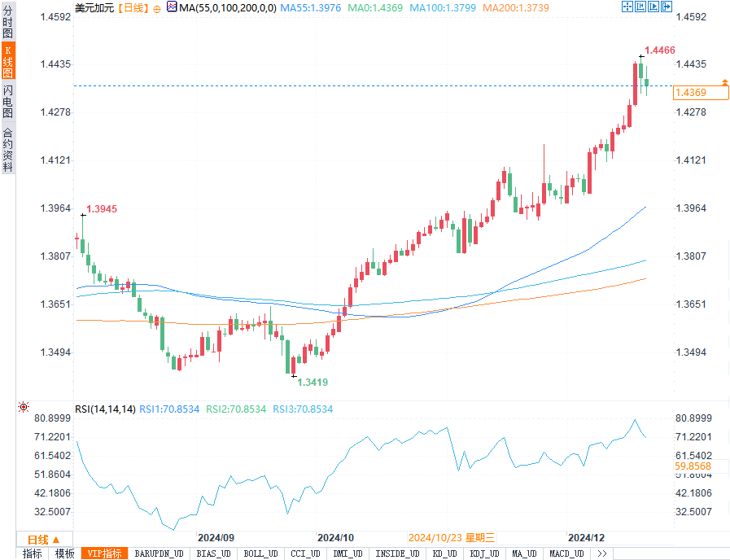Click the 模板 button in bottom bar
Viewport: 730px width, 560px height.
click(65, 553)
